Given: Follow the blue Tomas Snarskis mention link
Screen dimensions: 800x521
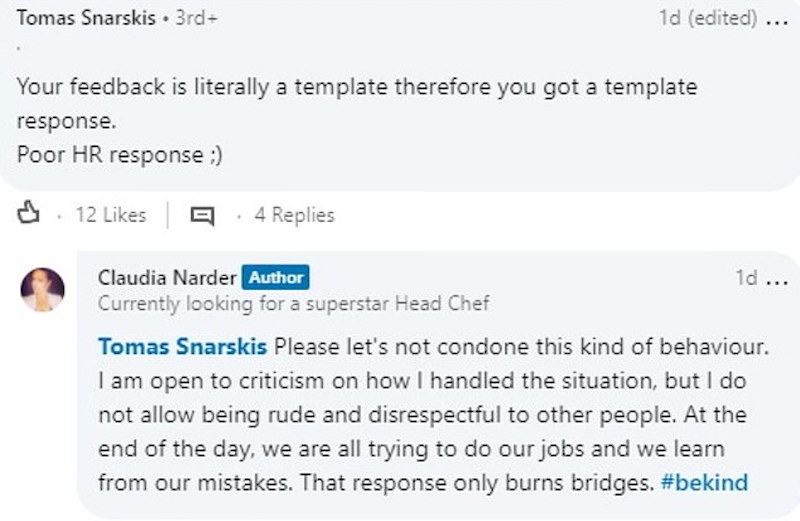Looking at the screenshot, I should (x=182, y=346).
